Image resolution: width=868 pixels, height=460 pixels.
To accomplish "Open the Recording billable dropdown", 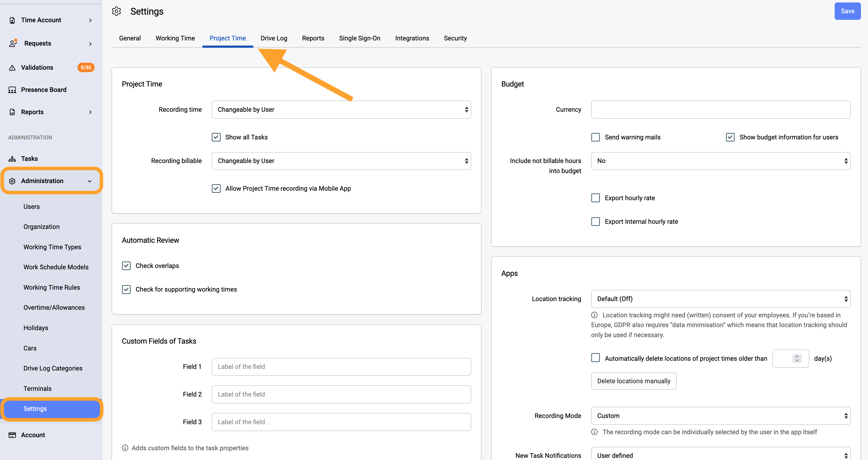I will (341, 161).
